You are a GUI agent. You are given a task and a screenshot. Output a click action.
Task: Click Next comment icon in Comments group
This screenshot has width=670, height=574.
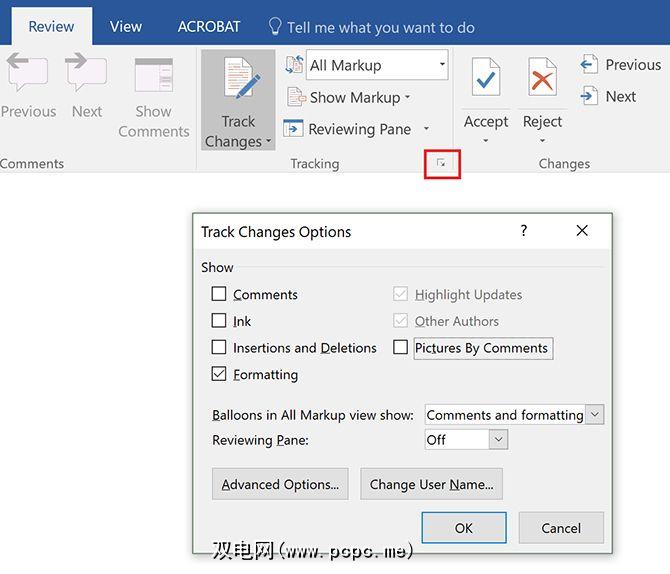[86, 71]
